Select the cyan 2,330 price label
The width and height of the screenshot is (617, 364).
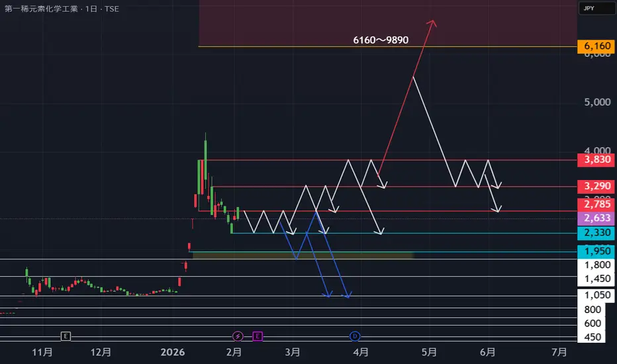pos(596,233)
